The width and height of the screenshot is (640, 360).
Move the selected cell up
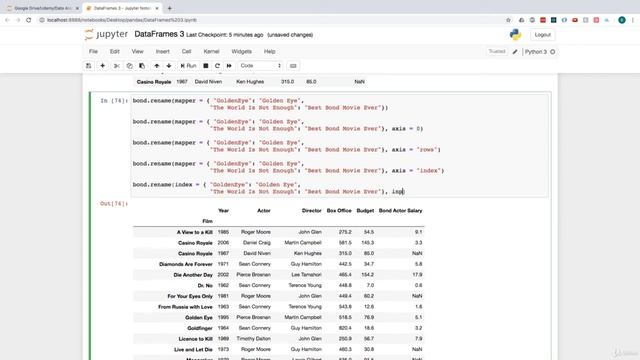pyautogui.click(x=156, y=66)
